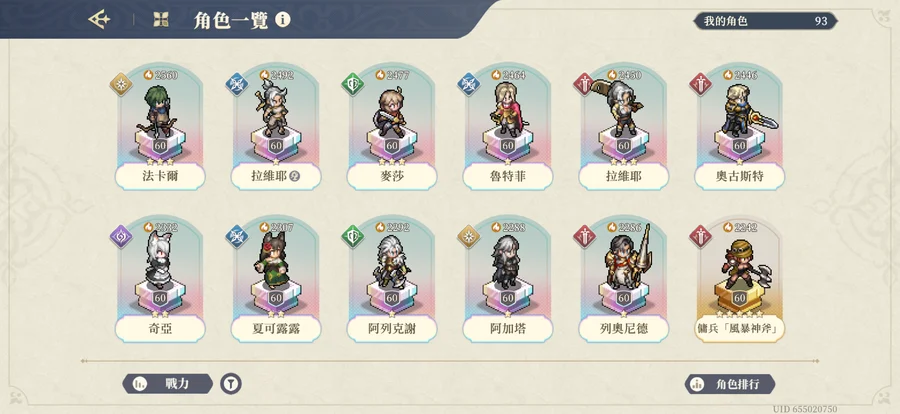Open the 角色排行 ranking button
Screen dimensions: 900x414
pos(730,384)
